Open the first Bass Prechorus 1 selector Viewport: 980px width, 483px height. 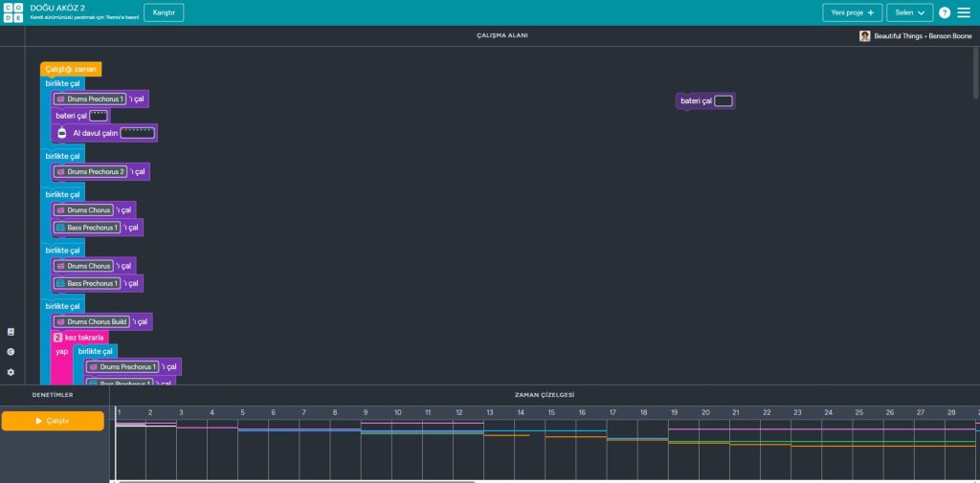[86, 228]
